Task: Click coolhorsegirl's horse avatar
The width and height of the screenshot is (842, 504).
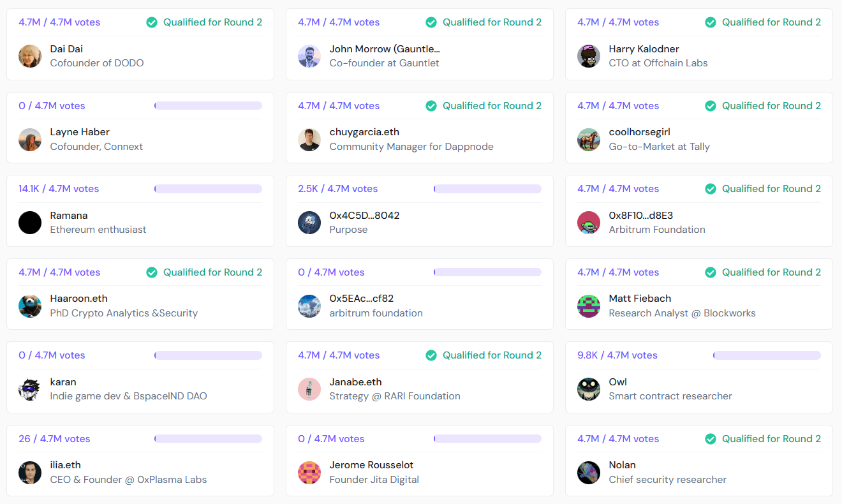Action: tap(588, 139)
